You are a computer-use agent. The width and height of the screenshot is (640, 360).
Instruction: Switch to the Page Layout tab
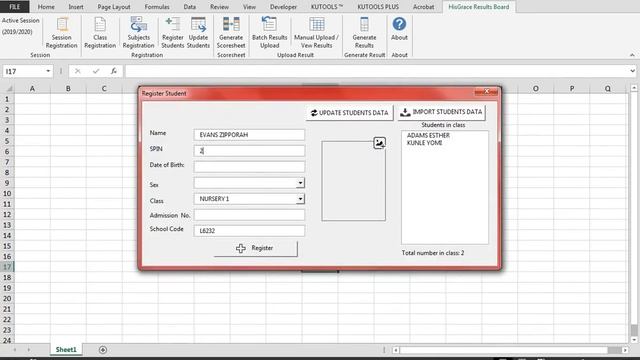coord(114,7)
